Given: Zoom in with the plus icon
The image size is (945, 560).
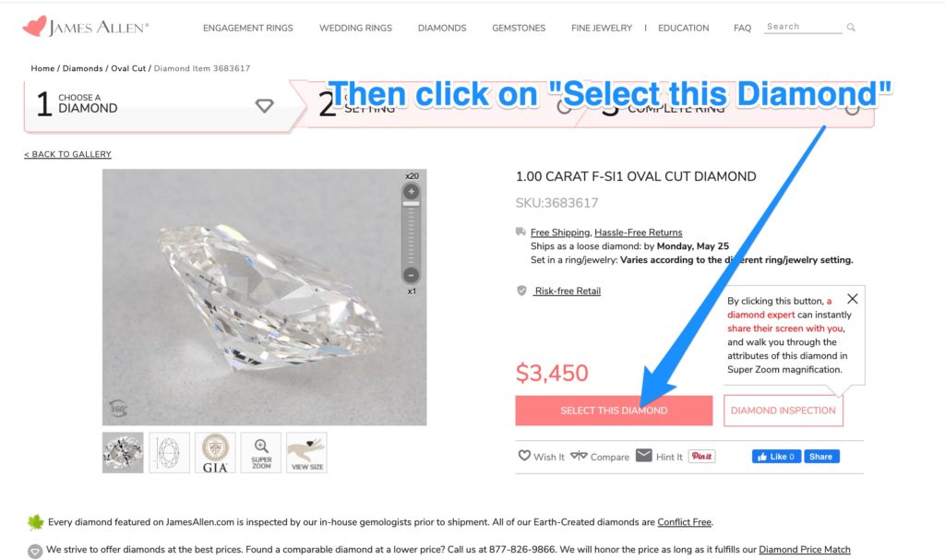Looking at the screenshot, I should [x=412, y=192].
